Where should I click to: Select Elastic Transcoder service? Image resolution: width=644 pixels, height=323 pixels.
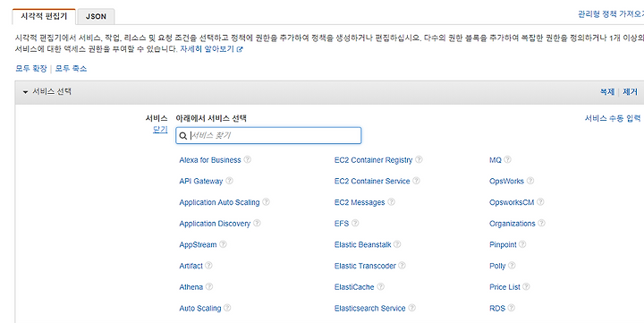pos(365,266)
